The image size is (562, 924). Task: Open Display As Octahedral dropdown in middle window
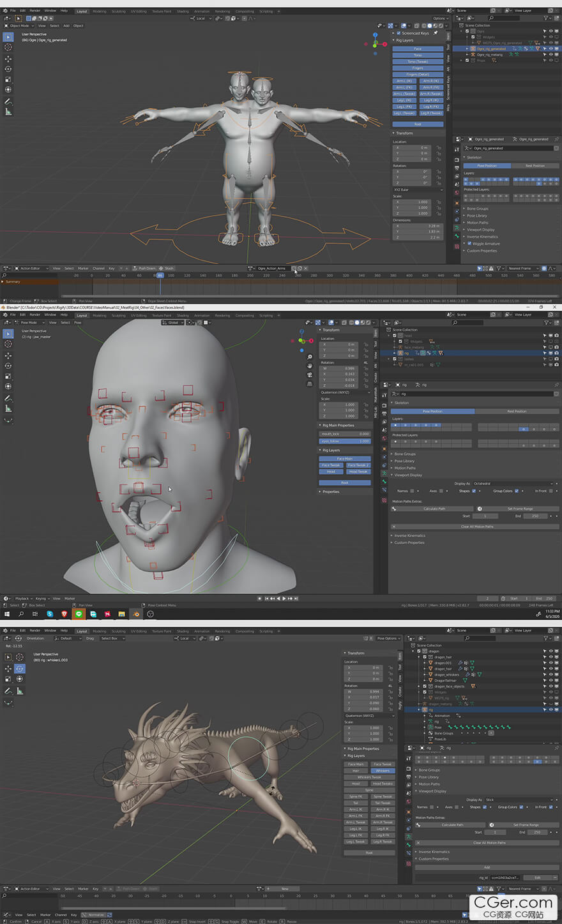pyautogui.click(x=513, y=484)
